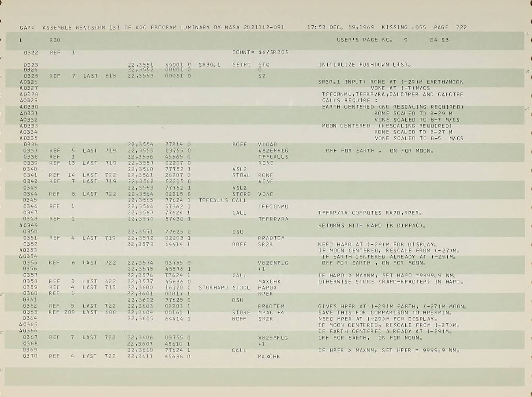Select the timestamp '17:53 DEC. 19,1969'

(x=340, y=27)
